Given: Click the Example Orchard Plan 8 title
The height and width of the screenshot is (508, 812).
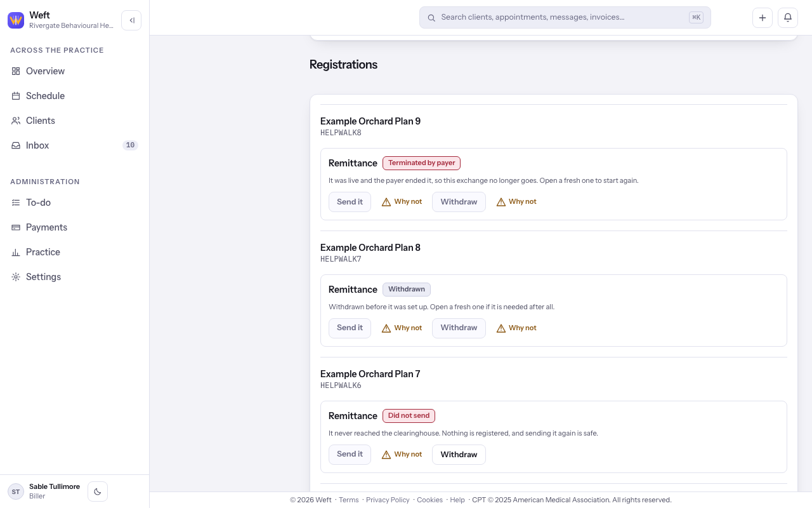Looking at the screenshot, I should (370, 248).
